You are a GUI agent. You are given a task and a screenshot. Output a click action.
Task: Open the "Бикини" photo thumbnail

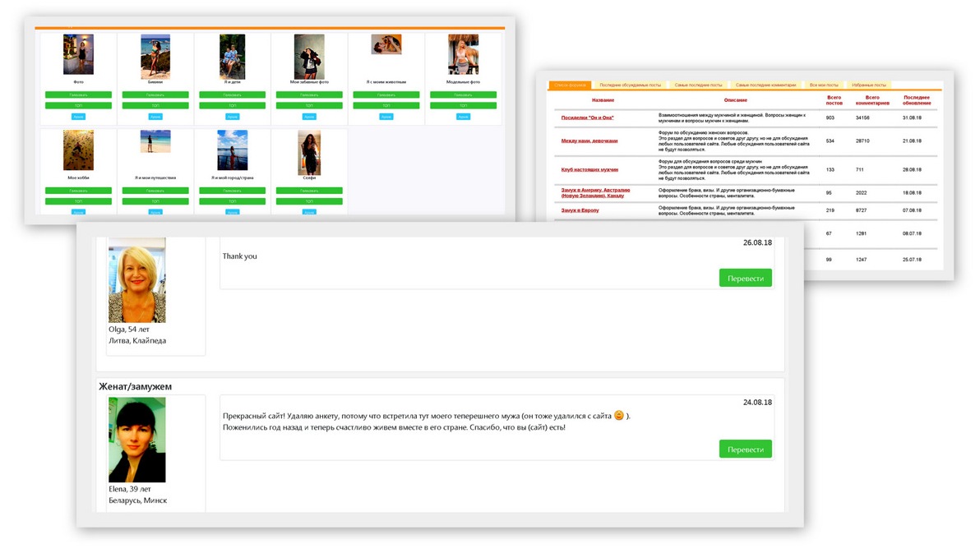pos(155,57)
